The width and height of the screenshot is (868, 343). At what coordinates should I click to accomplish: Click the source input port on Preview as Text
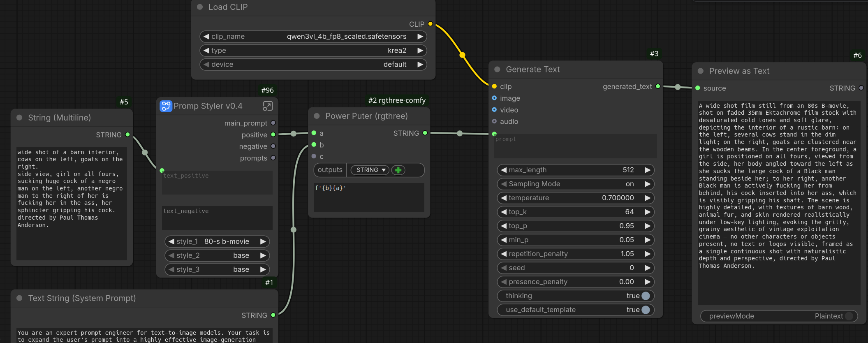pyautogui.click(x=698, y=88)
